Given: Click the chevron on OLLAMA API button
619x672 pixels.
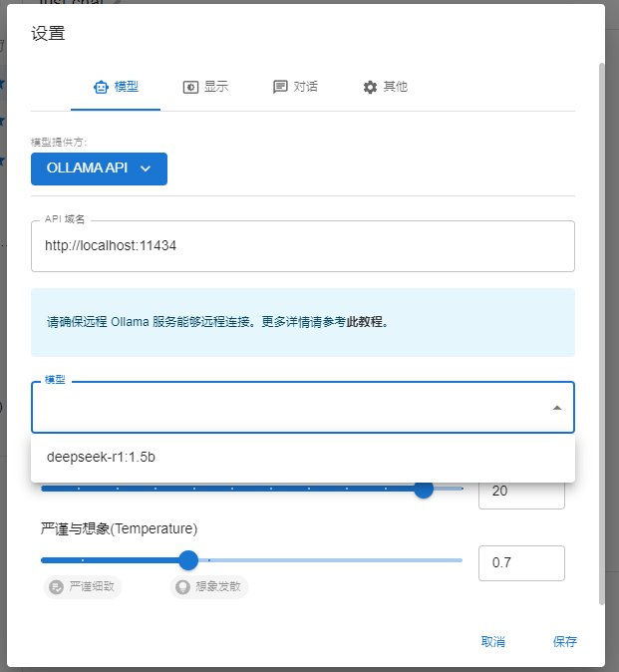Looking at the screenshot, I should click(146, 168).
